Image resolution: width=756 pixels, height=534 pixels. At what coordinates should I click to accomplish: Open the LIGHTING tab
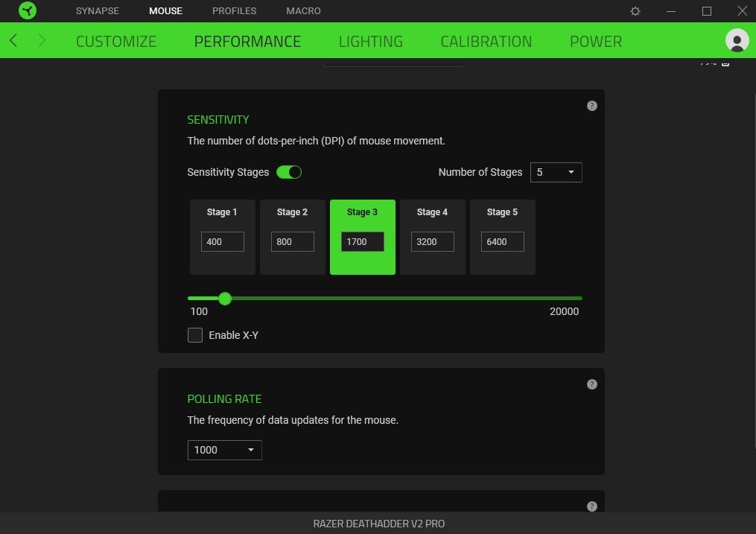tap(371, 42)
